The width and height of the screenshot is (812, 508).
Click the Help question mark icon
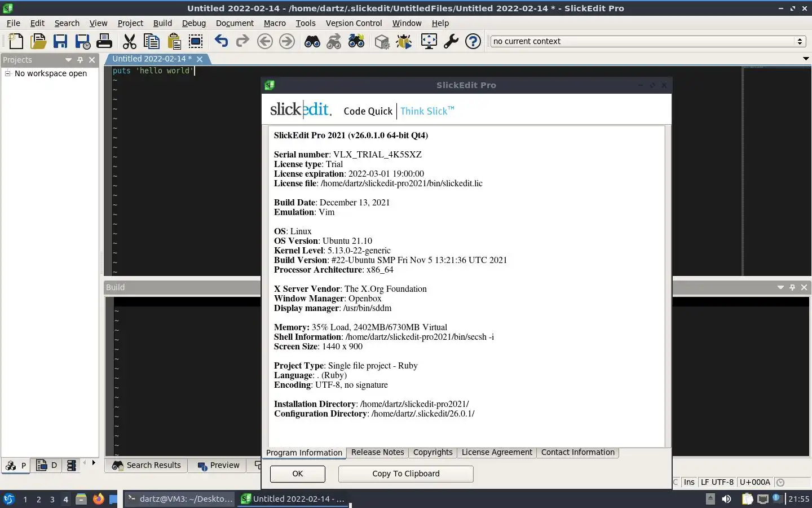473,41
